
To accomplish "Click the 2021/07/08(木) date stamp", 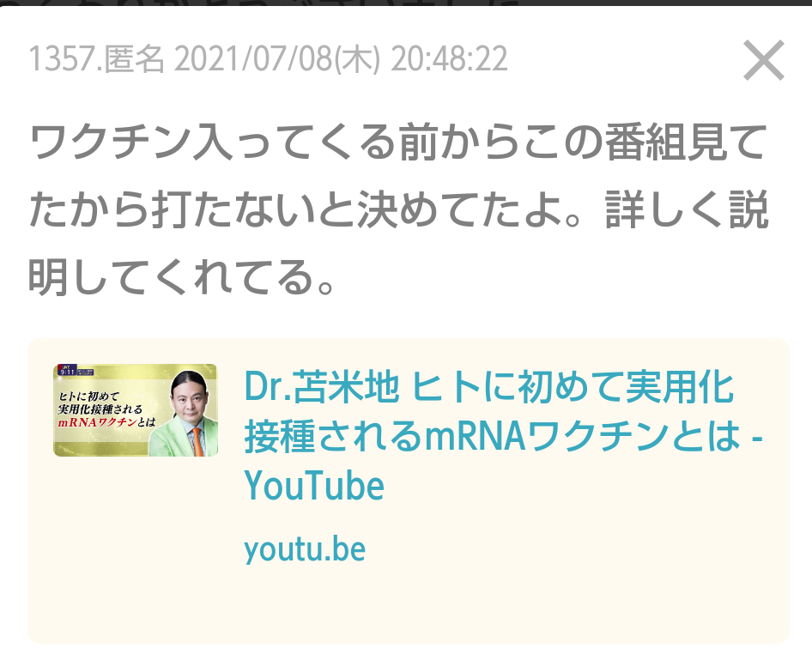I will (x=277, y=58).
